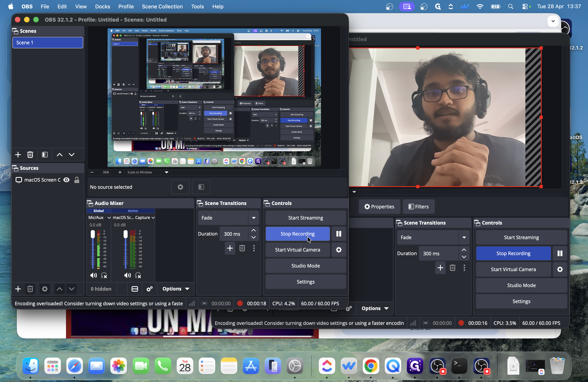588x382 pixels.
Task: Remove the selected scene with the trash icon
Action: [x=30, y=155]
